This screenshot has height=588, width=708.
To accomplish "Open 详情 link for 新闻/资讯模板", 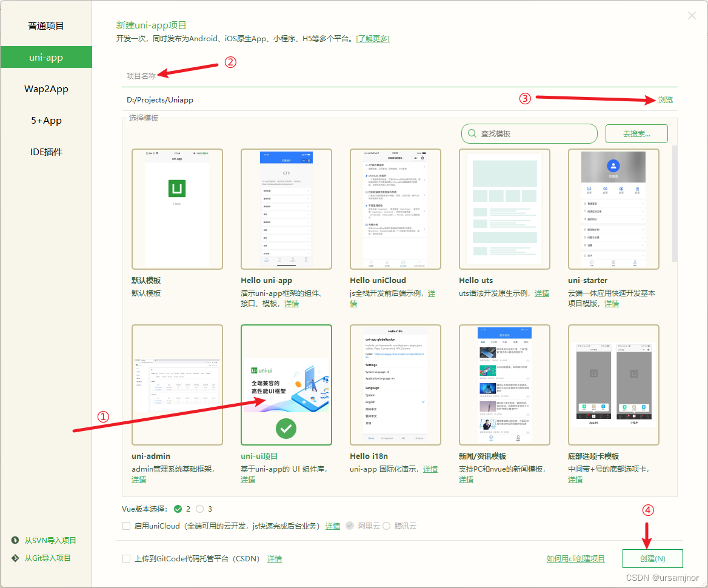I will tap(466, 479).
